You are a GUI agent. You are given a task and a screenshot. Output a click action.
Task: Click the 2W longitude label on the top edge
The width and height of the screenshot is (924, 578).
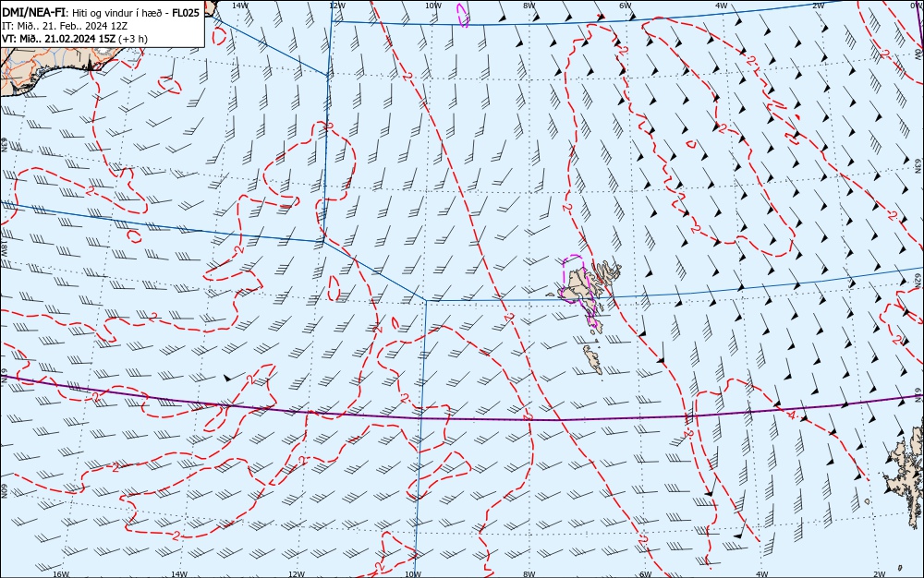818,6
